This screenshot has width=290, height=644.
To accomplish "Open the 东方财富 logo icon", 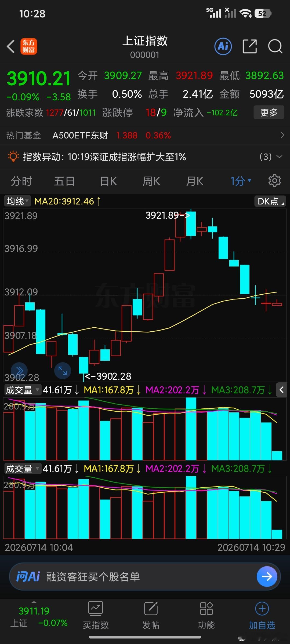I will (x=29, y=46).
